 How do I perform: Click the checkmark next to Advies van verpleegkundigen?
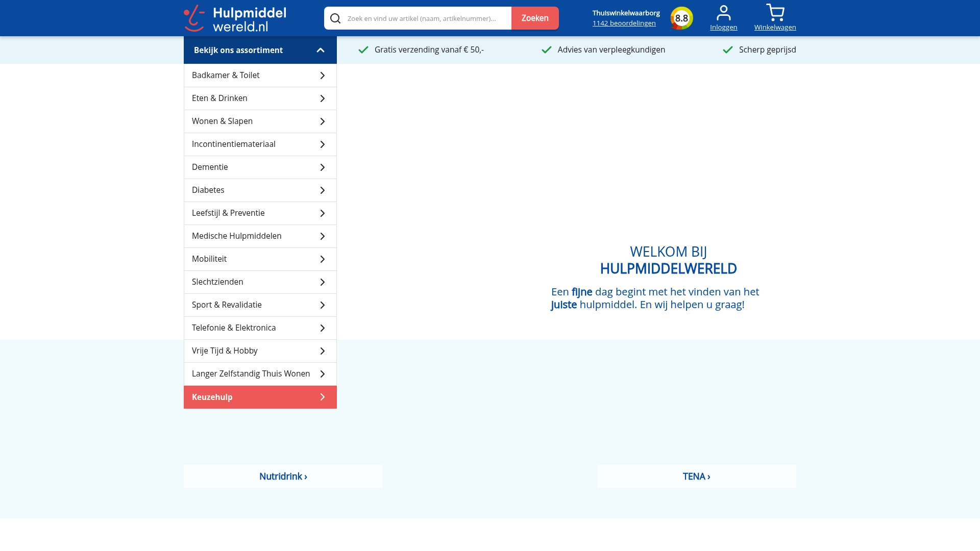[x=546, y=49]
